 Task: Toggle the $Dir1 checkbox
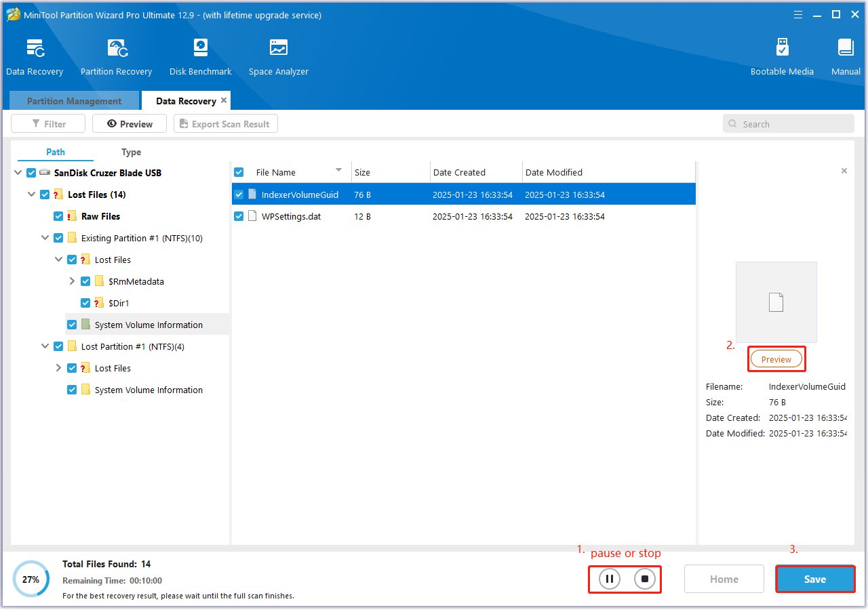[85, 303]
